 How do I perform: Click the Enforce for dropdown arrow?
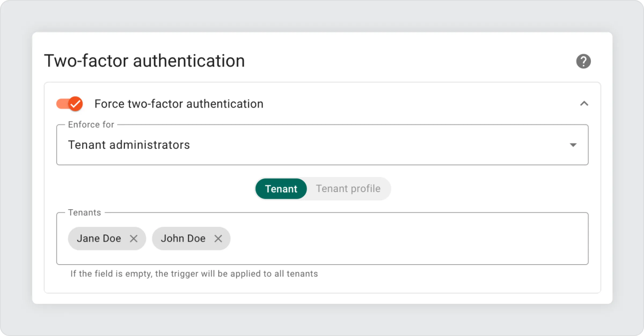(x=573, y=145)
